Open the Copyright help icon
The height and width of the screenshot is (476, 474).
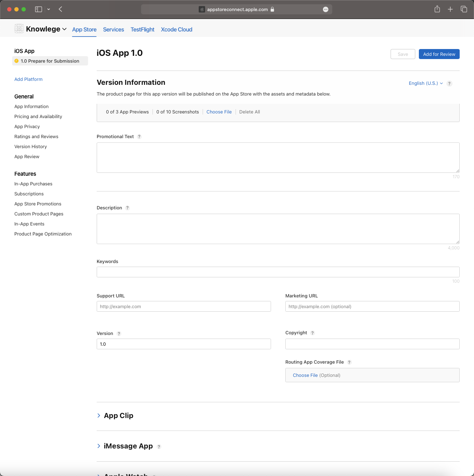coord(313,333)
